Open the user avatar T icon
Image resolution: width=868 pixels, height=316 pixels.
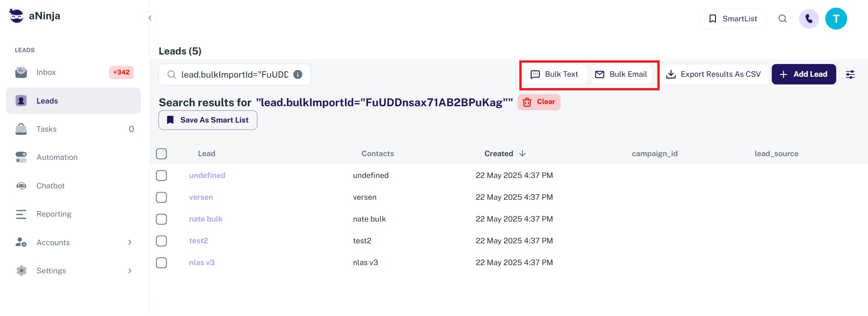[836, 19]
